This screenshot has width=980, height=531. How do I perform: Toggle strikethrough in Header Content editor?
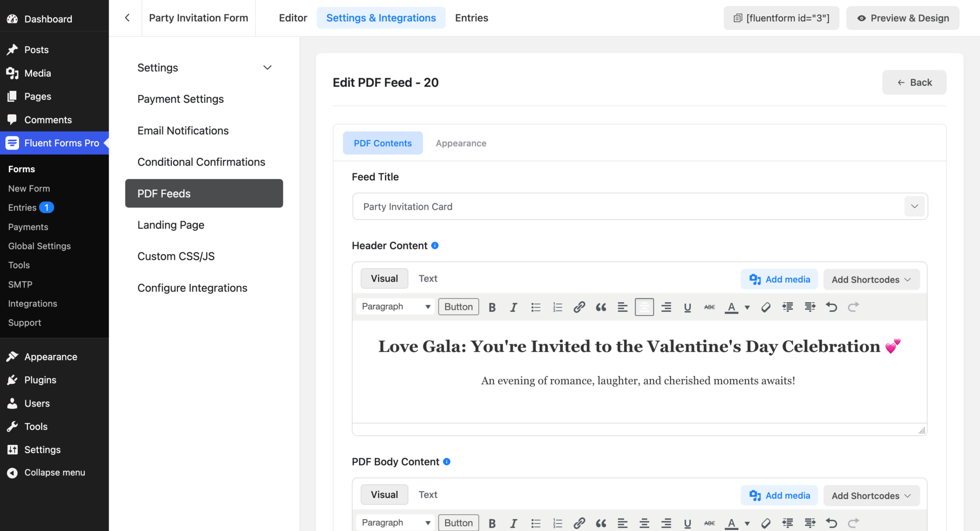click(x=710, y=307)
